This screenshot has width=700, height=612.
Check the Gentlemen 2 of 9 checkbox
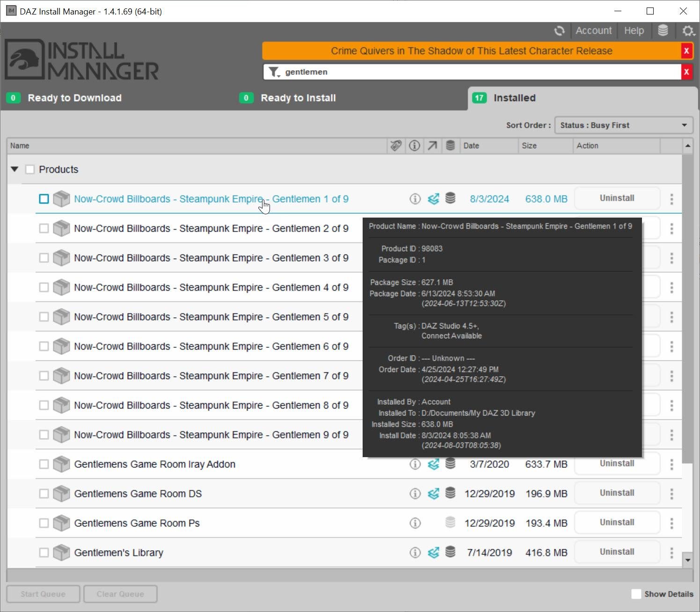click(44, 228)
